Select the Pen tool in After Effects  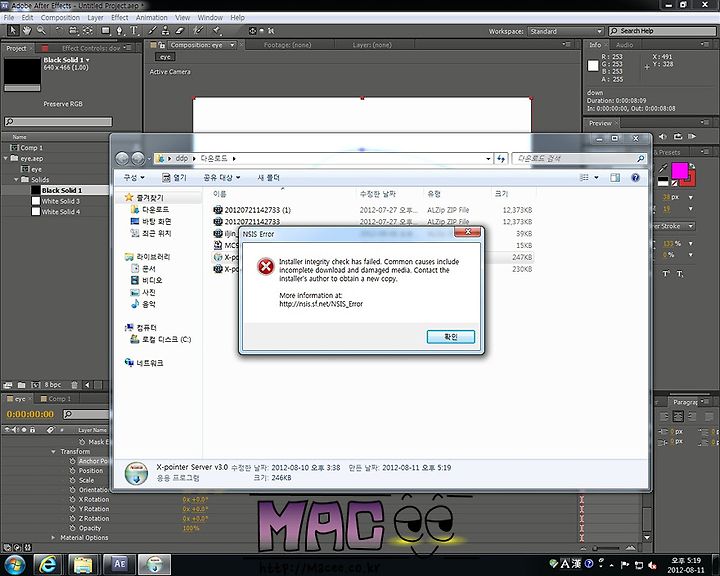(x=120, y=30)
